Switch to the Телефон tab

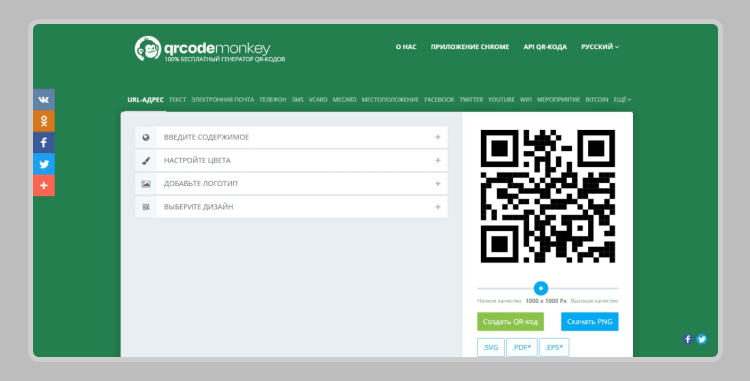coord(273,99)
